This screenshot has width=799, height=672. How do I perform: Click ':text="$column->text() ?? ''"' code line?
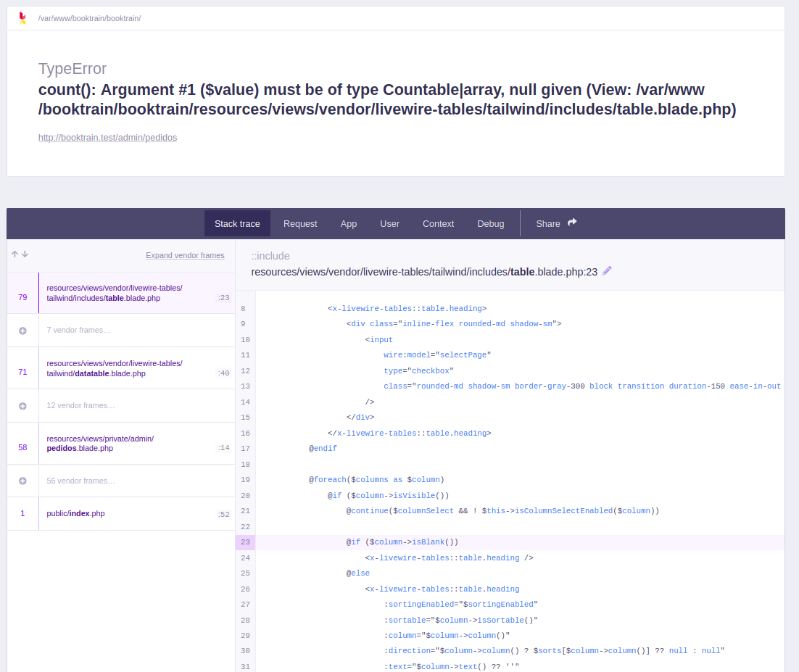coord(452,666)
